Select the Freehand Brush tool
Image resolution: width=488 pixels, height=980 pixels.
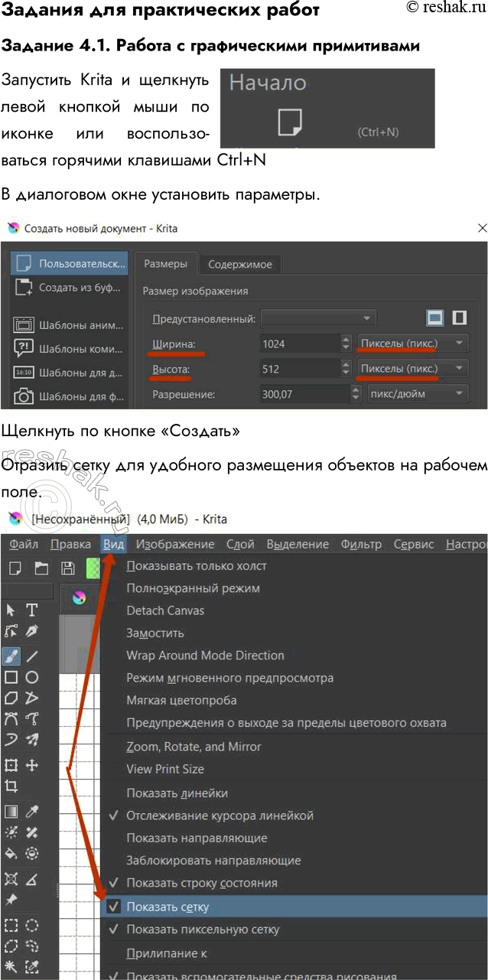(11, 656)
